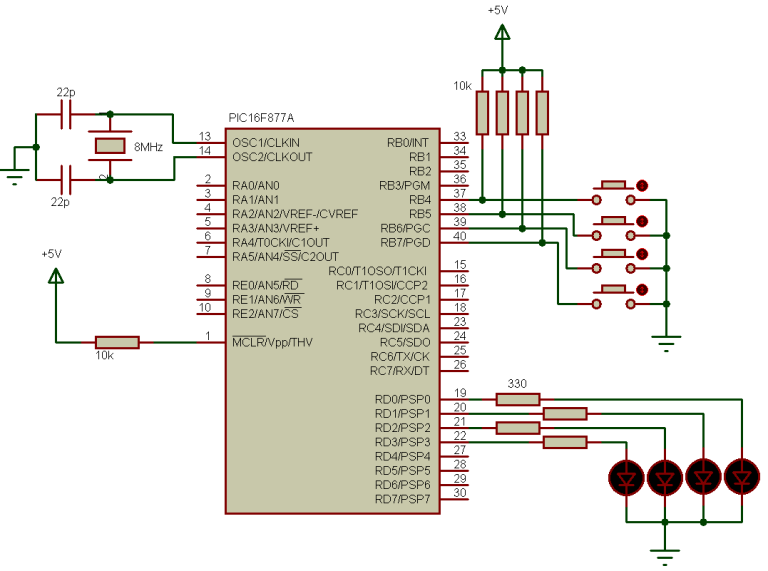Select the MCLR/Vpp/THV pin label
The image size is (768, 571).
(x=272, y=342)
